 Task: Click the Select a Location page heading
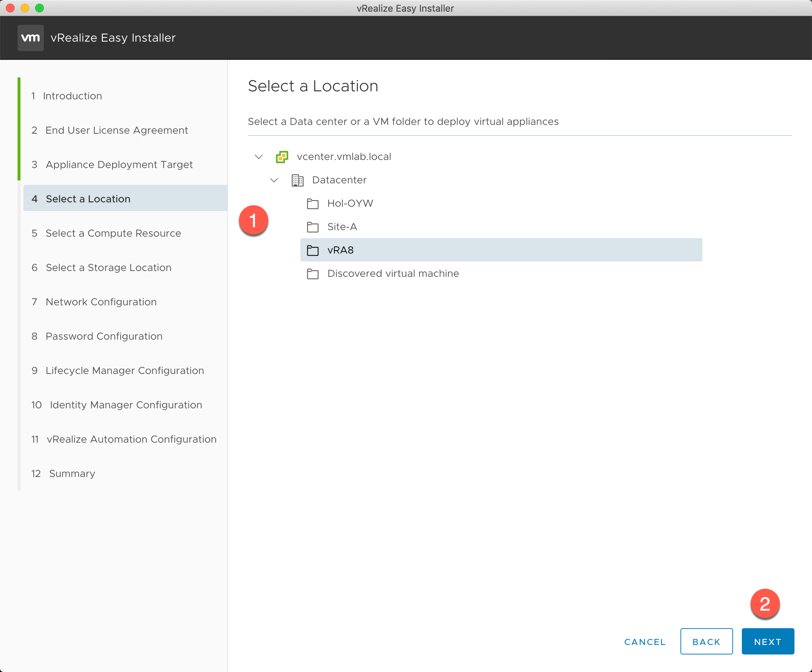tap(313, 86)
